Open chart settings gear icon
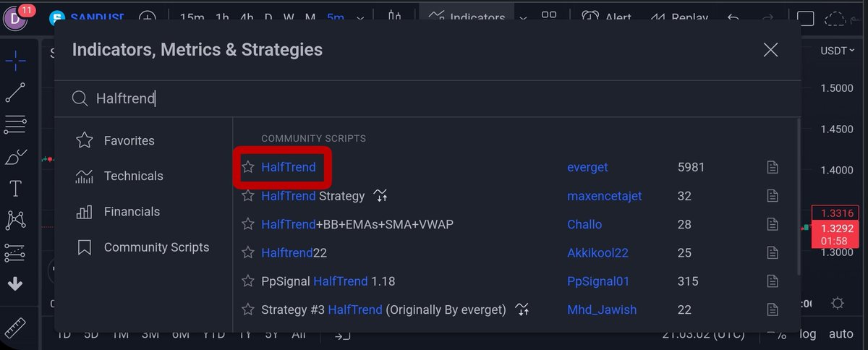Viewport: 868px width, 350px height. pyautogui.click(x=838, y=302)
